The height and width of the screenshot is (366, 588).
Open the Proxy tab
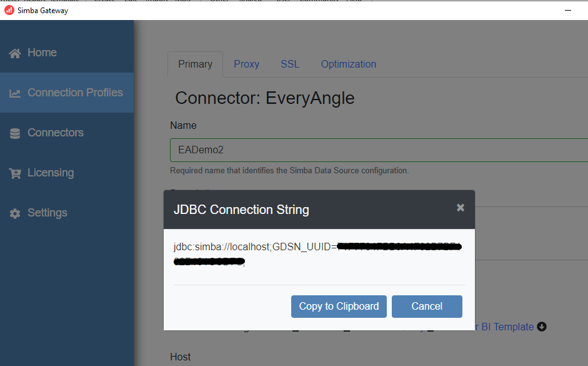(x=246, y=64)
